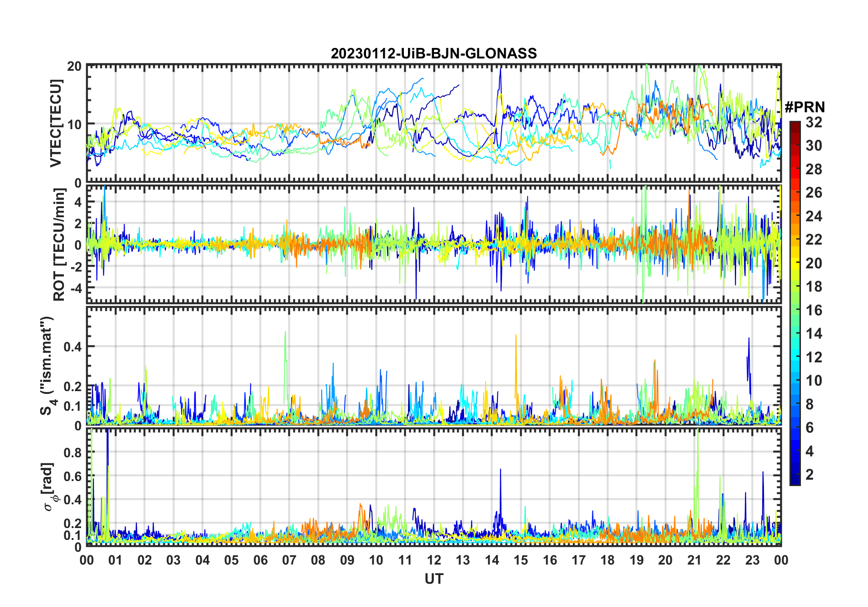Click the UT axis tick label 01
The width and height of the screenshot is (868, 607).
coord(115,560)
